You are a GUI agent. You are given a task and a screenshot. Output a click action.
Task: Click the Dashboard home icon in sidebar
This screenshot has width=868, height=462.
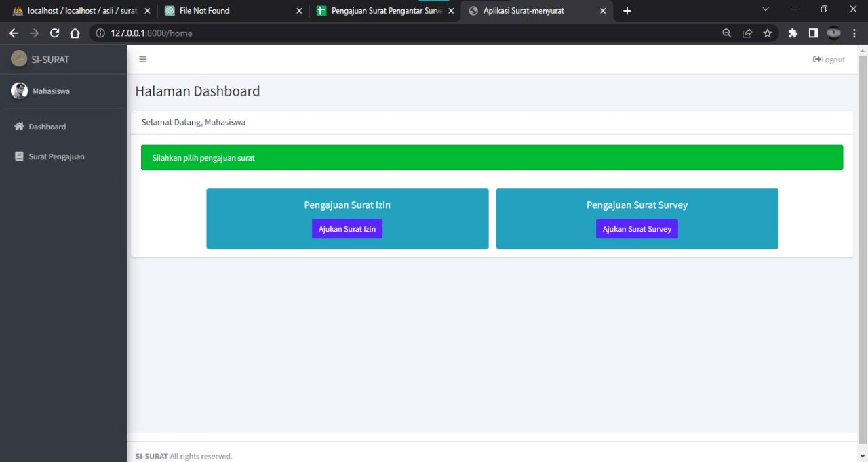[19, 127]
